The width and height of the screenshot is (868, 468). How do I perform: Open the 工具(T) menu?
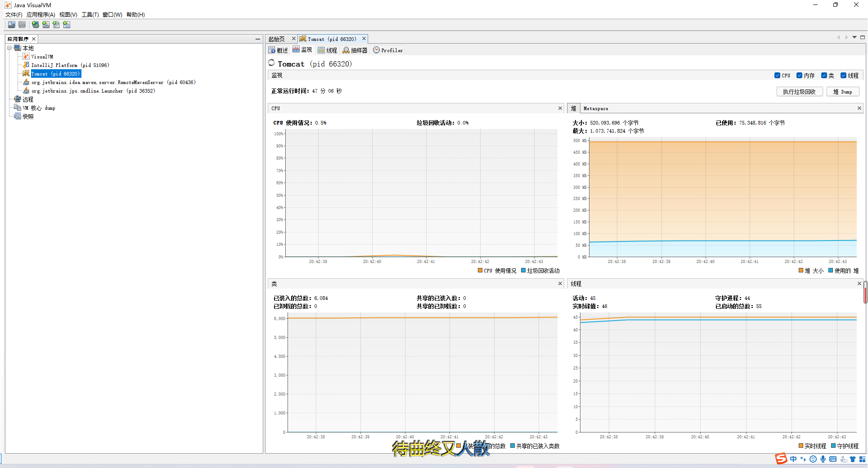pos(90,15)
